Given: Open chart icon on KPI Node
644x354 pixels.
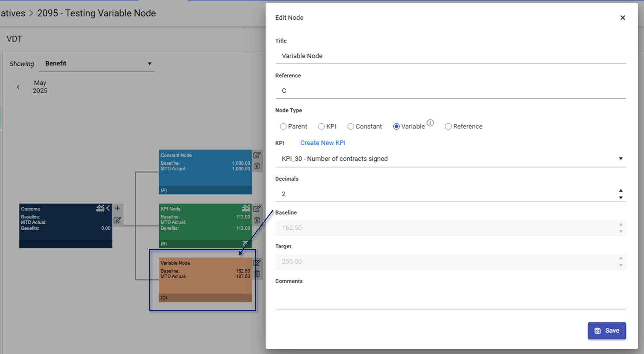Looking at the screenshot, I should click(x=246, y=208).
